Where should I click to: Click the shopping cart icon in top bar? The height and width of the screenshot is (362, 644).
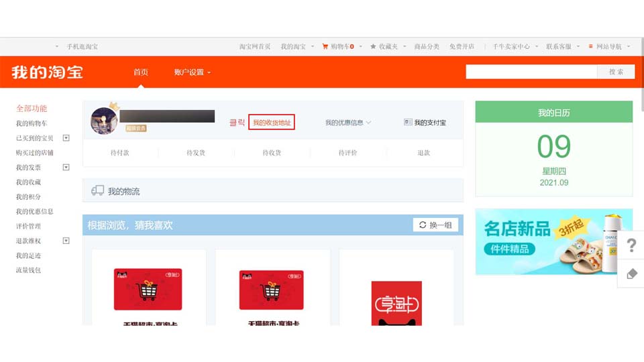pyautogui.click(x=325, y=46)
